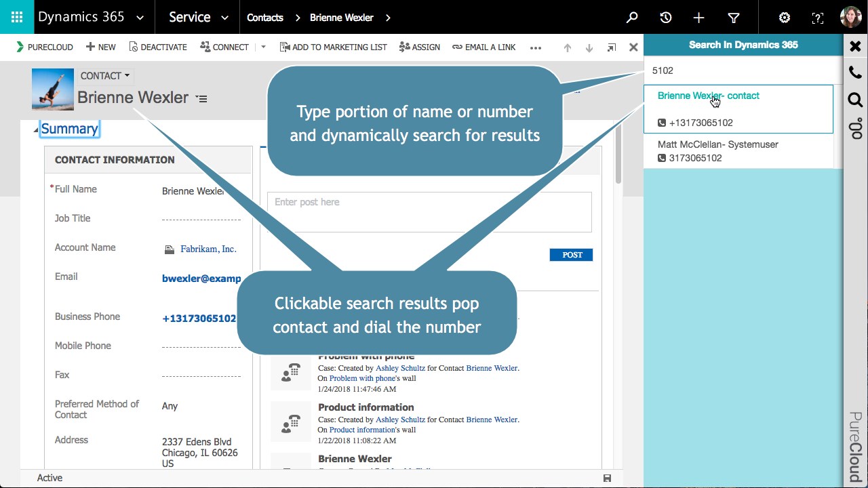
Task: Expand the arrow next to CONNECT
Action: pyautogui.click(x=264, y=47)
